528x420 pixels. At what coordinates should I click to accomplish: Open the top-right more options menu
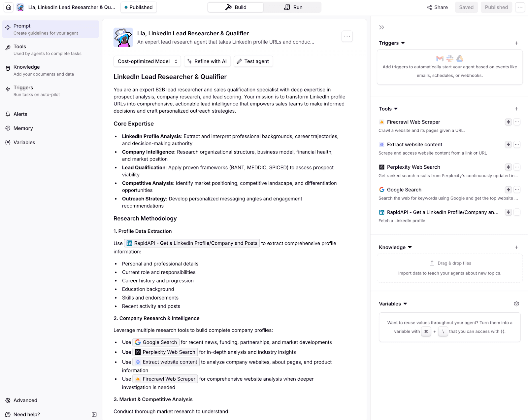[520, 7]
